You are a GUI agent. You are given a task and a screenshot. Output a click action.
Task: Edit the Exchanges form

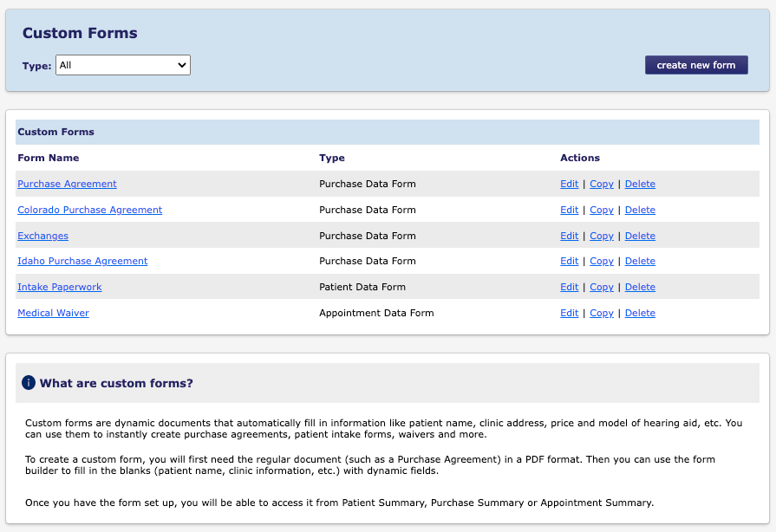click(x=569, y=236)
